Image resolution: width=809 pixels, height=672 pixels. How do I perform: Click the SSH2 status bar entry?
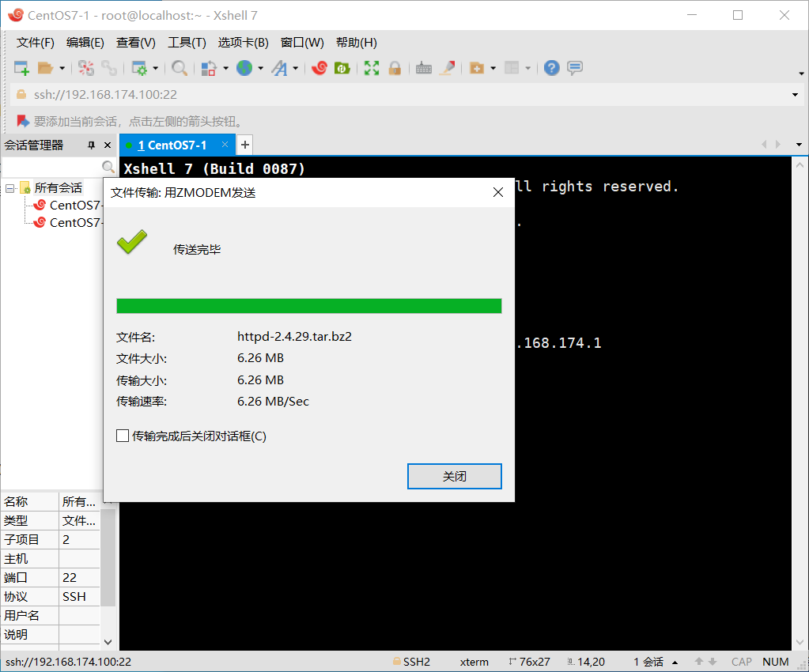[411, 662]
